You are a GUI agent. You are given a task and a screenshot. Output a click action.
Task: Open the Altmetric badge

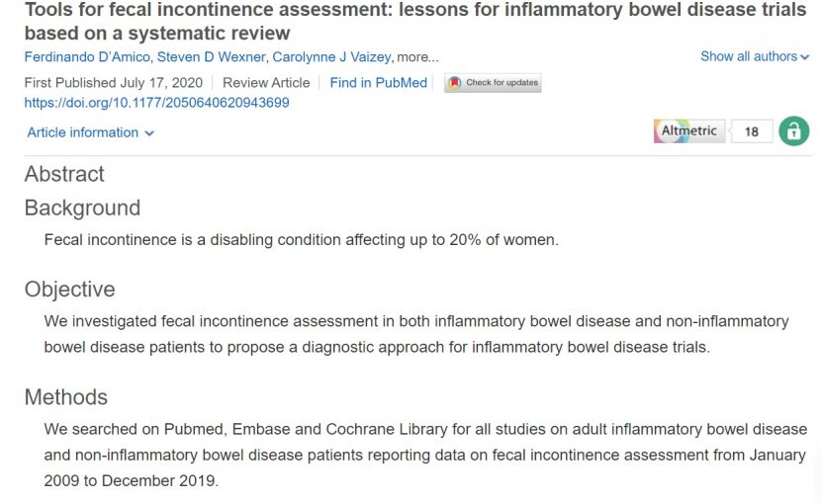tap(689, 130)
